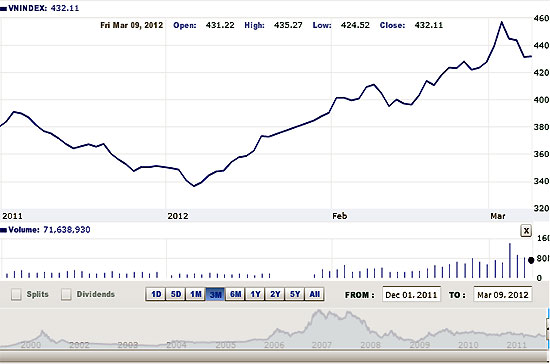
Task: Click the 2012 axis label on main chart
Action: 178,216
